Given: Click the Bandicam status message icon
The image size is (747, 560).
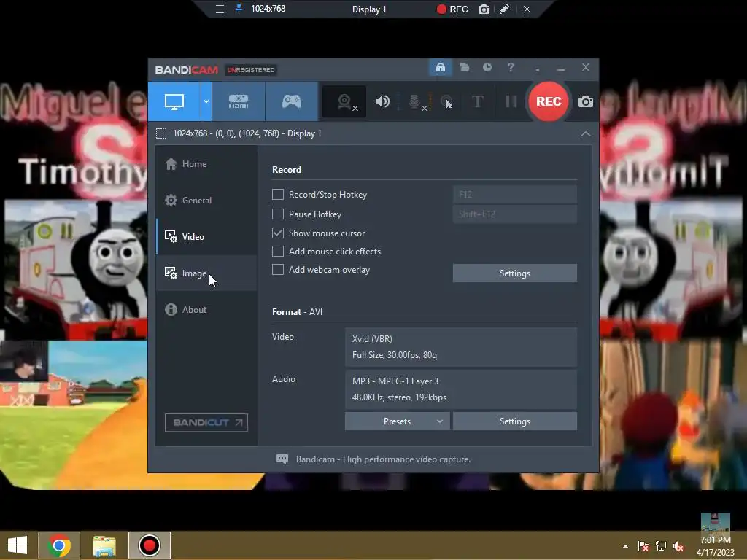Looking at the screenshot, I should click(282, 459).
